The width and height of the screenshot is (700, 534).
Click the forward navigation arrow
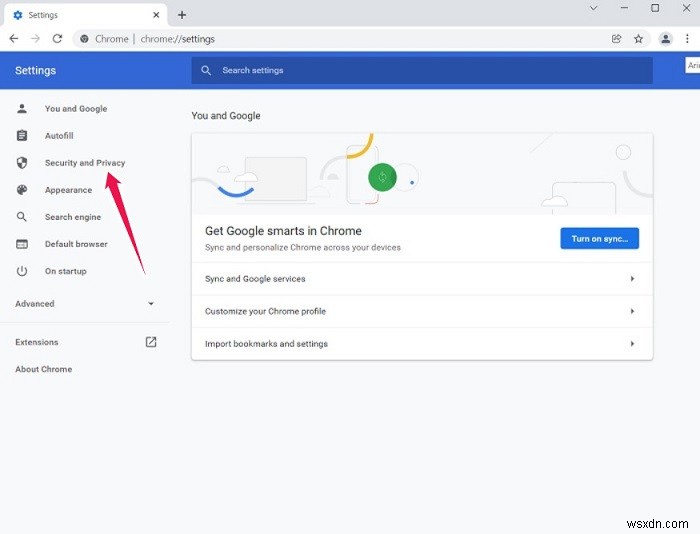(35, 39)
